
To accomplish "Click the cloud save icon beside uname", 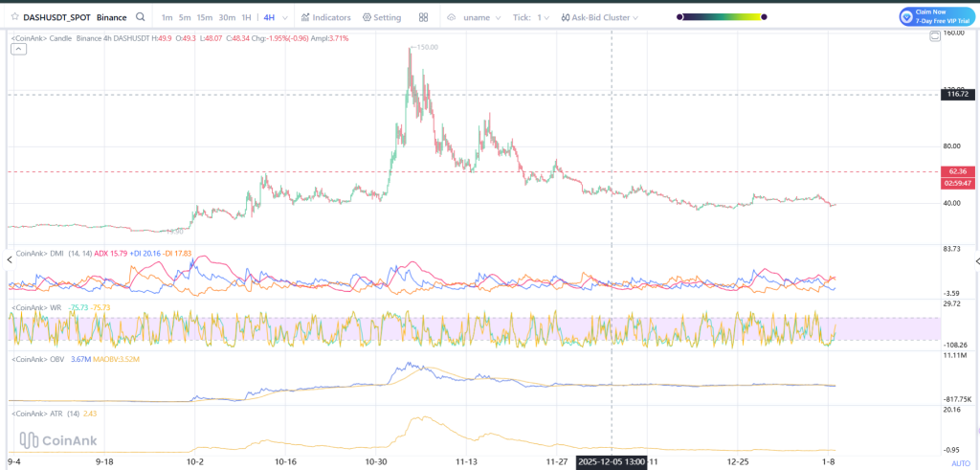I will click(453, 17).
